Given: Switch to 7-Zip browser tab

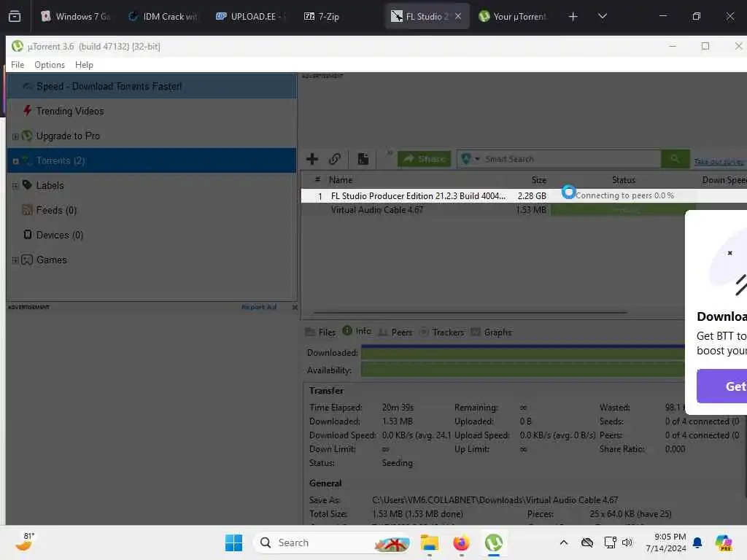Looking at the screenshot, I should [322, 17].
